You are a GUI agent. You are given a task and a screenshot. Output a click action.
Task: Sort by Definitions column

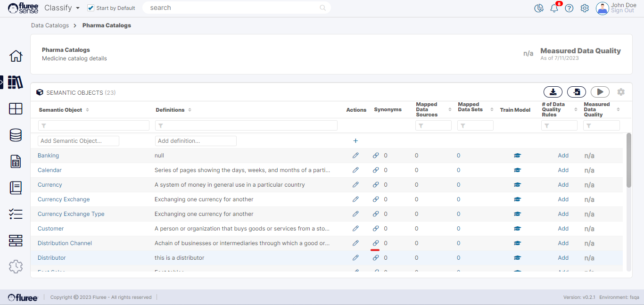pyautogui.click(x=190, y=110)
